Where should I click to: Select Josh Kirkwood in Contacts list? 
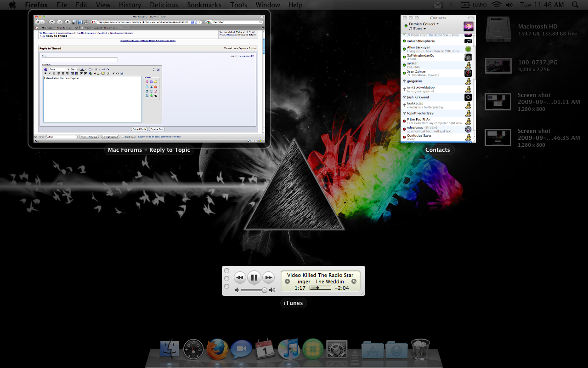(x=437, y=97)
